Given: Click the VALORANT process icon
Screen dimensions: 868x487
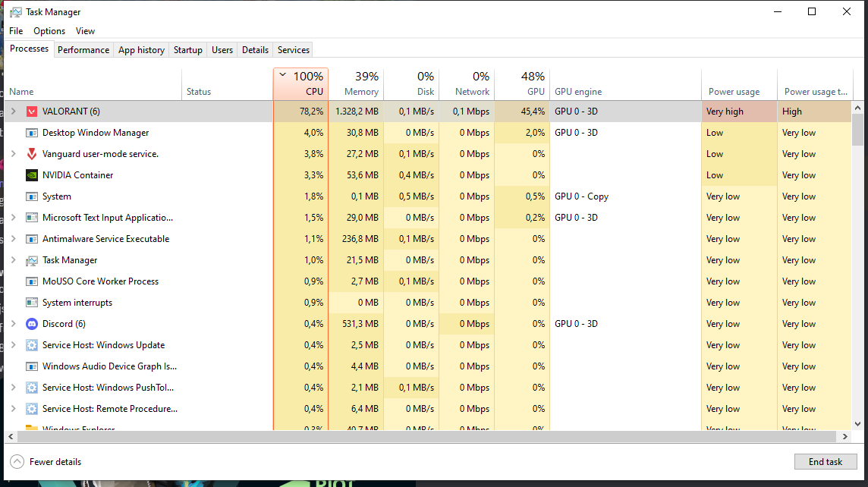Looking at the screenshot, I should point(32,112).
